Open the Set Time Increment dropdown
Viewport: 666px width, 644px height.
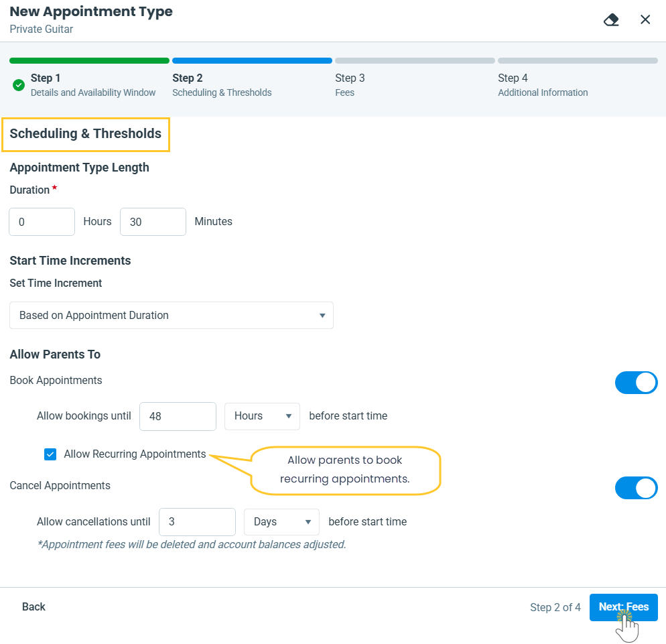pyautogui.click(x=172, y=315)
